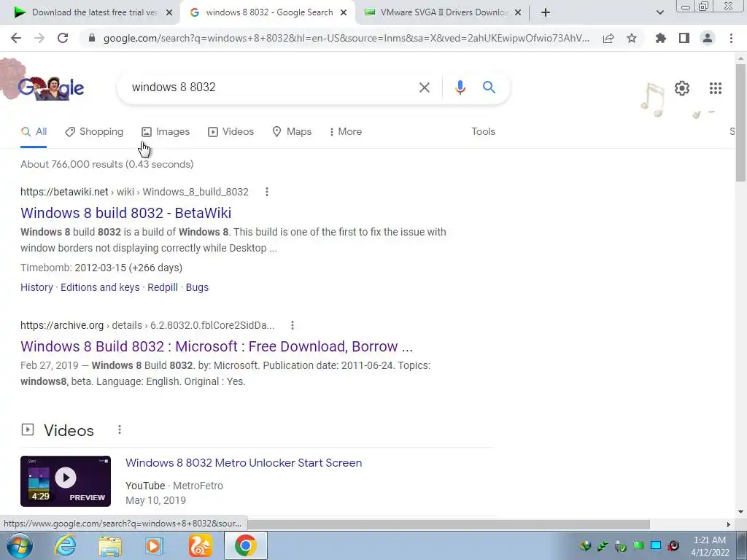Toggle the browser side panel icon
This screenshot has height=560, width=747.
pos(684,38)
